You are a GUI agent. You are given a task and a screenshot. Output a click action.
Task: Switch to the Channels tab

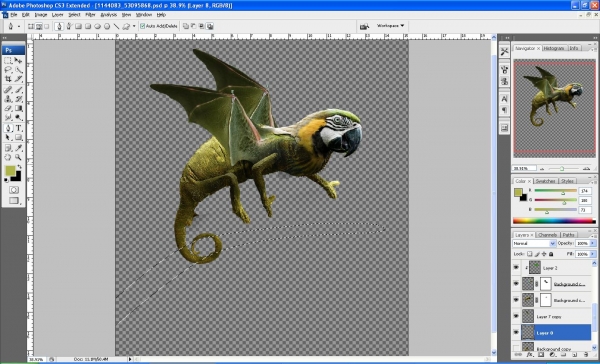pos(548,235)
